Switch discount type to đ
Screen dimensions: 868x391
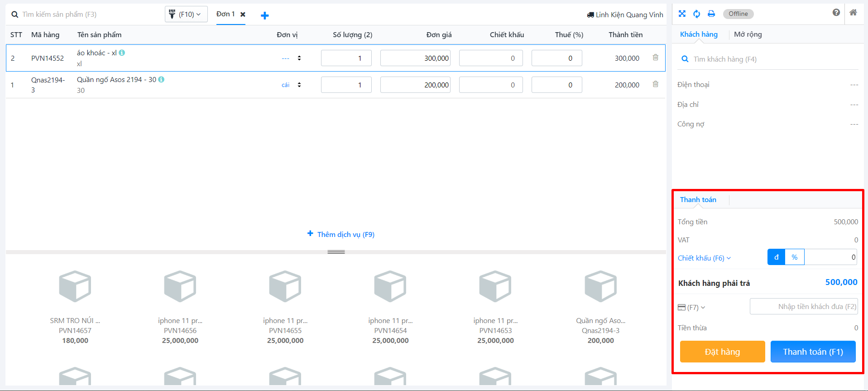click(776, 257)
